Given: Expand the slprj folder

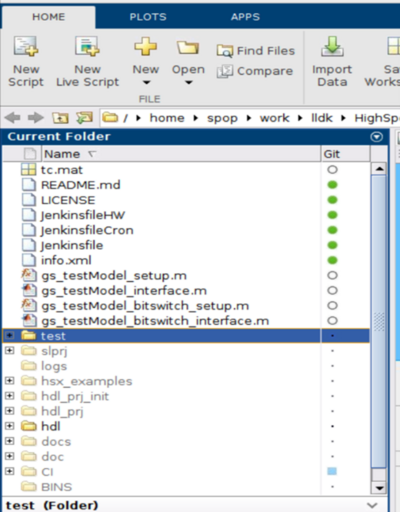Looking at the screenshot, I should [10, 350].
